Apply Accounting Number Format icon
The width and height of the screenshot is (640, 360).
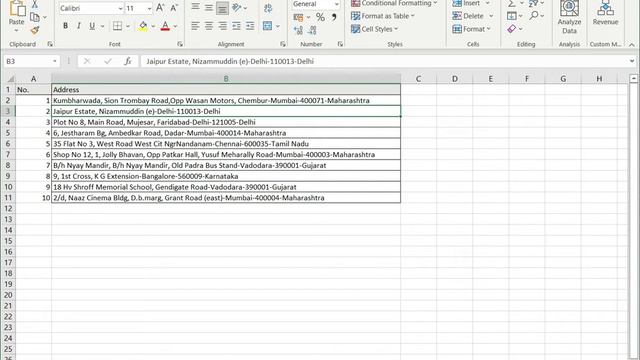[298, 17]
